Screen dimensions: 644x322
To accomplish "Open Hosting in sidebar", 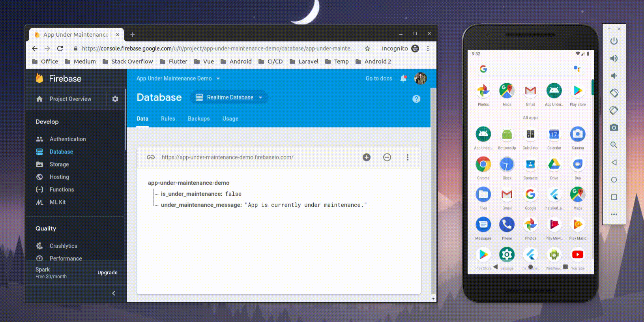I will coord(59,177).
